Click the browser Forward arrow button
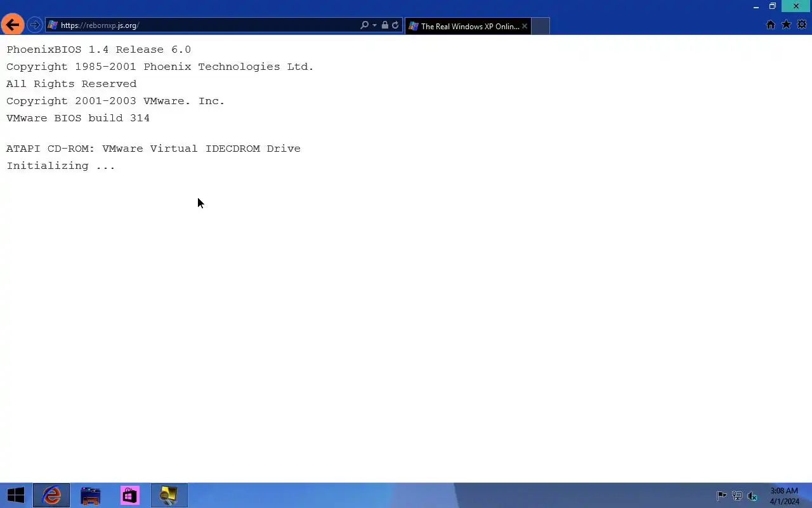Screen dimensions: 812x508 click(x=35, y=25)
